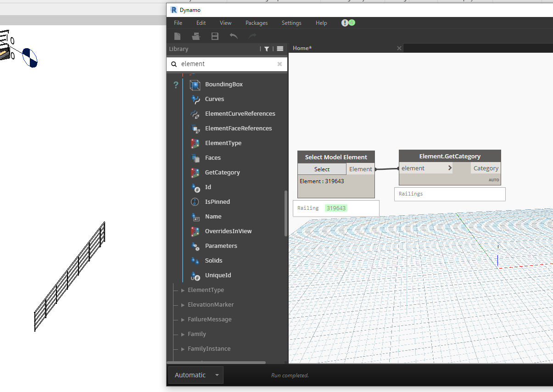Select the Solids node icon
Image resolution: width=553 pixels, height=392 pixels.
(x=196, y=261)
